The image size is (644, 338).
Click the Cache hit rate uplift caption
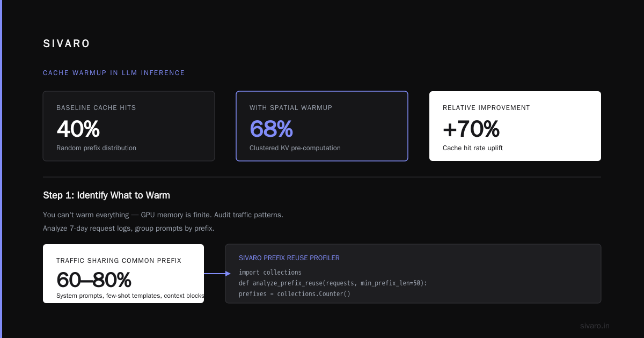pyautogui.click(x=473, y=148)
